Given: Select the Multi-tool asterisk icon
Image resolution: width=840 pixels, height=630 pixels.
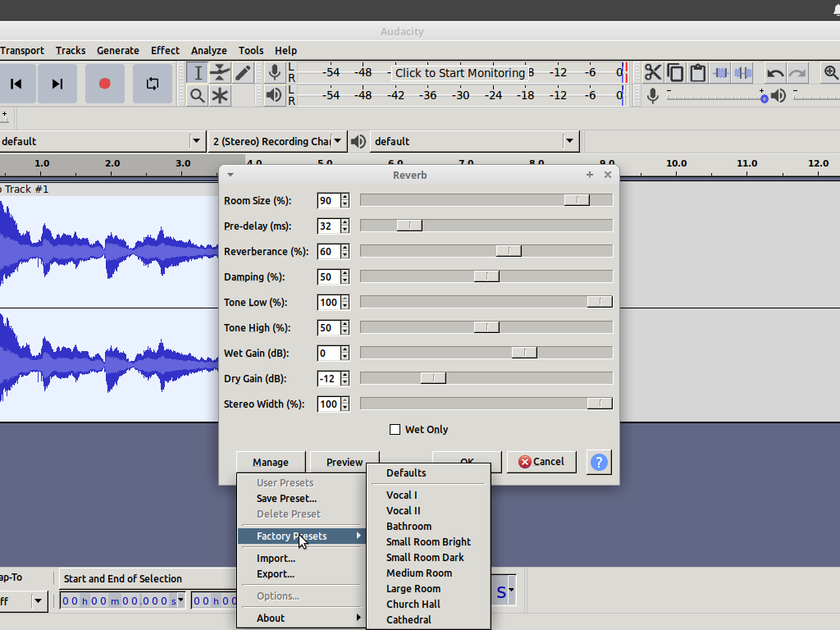Looking at the screenshot, I should click(220, 96).
